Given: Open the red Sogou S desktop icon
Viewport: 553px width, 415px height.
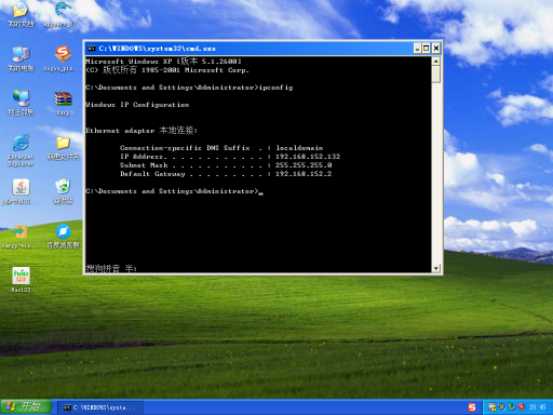Looking at the screenshot, I should (63, 59).
